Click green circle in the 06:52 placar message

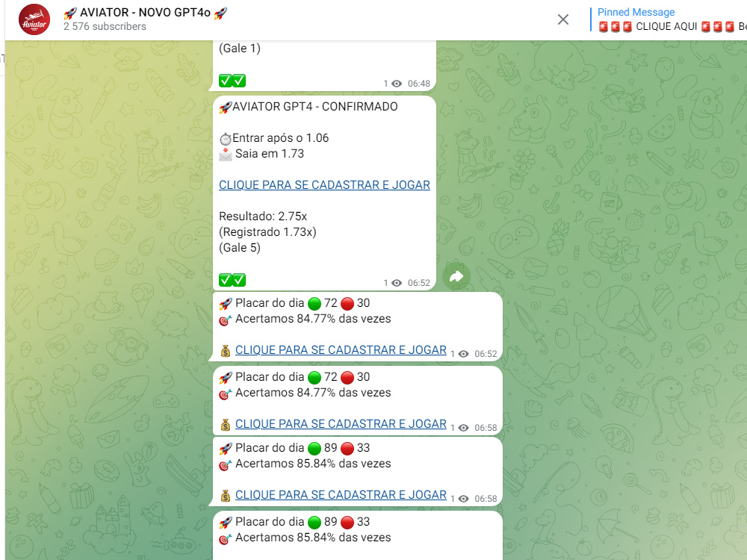[x=314, y=303]
